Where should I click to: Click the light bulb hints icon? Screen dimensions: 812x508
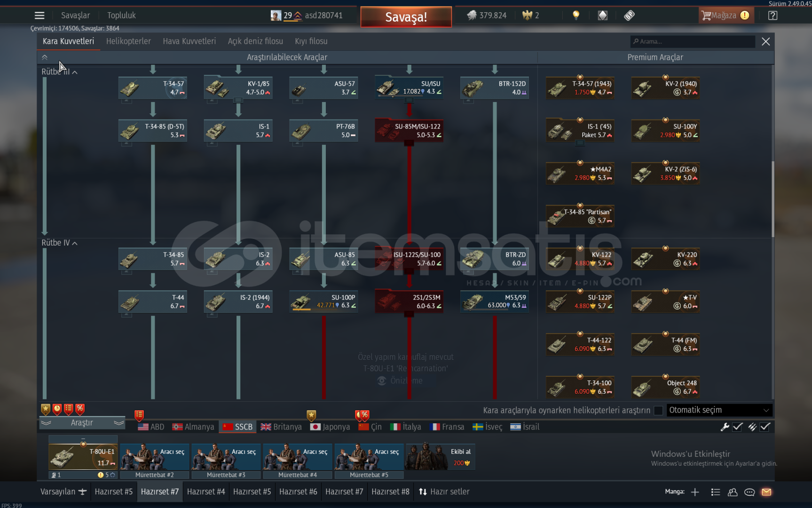(x=576, y=16)
